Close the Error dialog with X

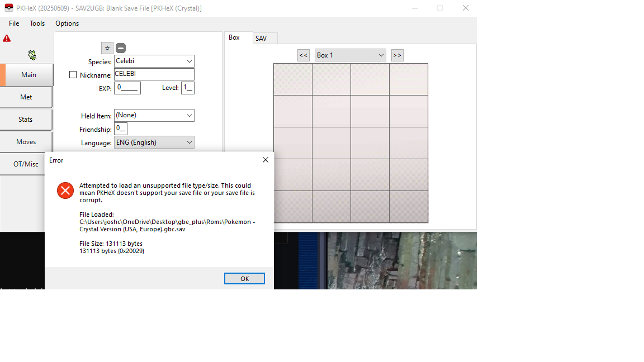tap(266, 160)
